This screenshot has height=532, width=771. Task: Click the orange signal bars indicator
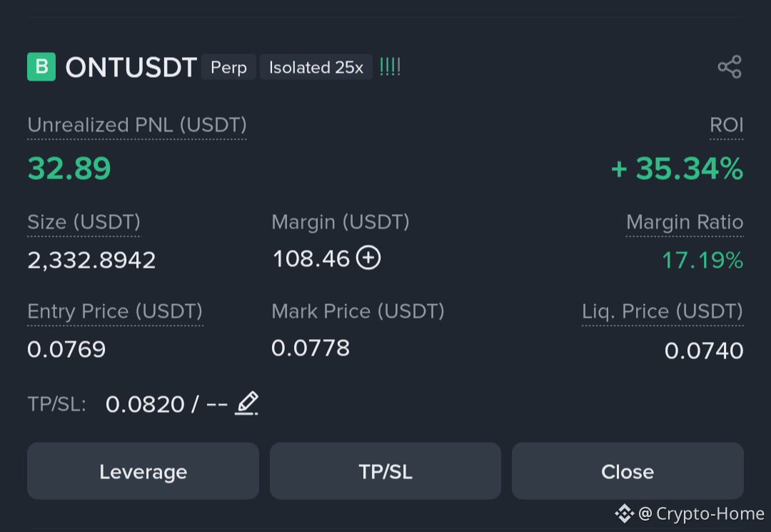pos(390,66)
